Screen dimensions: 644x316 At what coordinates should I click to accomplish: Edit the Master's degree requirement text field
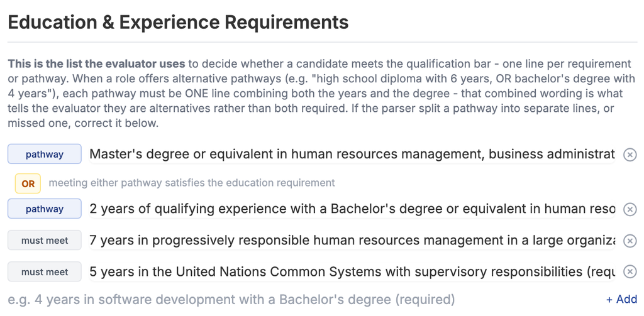click(352, 155)
